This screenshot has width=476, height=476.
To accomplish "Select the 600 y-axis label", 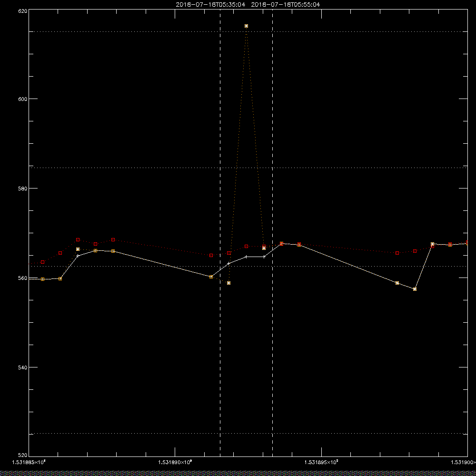I will (23, 99).
